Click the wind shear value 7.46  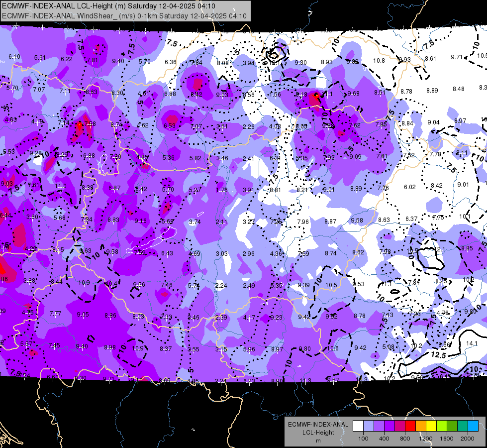[x=167, y=285]
